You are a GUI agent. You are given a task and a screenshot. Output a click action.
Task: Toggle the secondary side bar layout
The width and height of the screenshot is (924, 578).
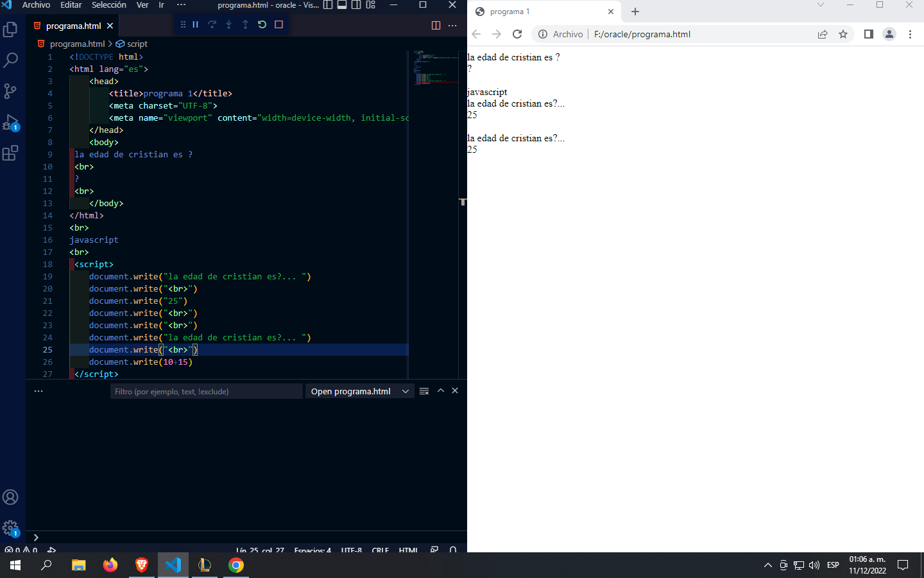tap(356, 5)
